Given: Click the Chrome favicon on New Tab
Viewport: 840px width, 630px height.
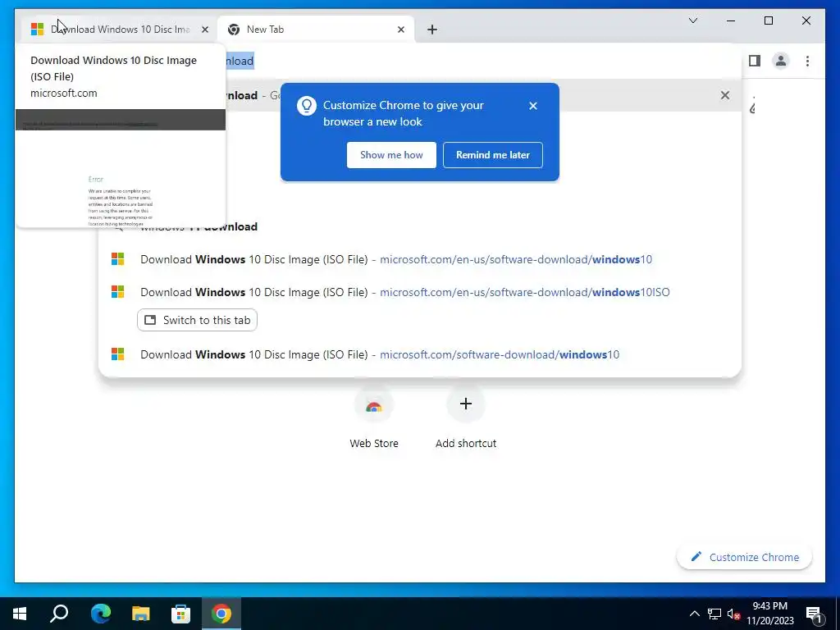Looking at the screenshot, I should click(x=234, y=30).
